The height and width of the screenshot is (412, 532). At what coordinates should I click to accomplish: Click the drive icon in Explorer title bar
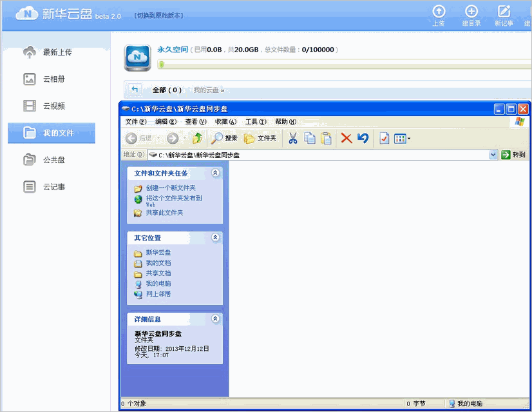[126, 109]
